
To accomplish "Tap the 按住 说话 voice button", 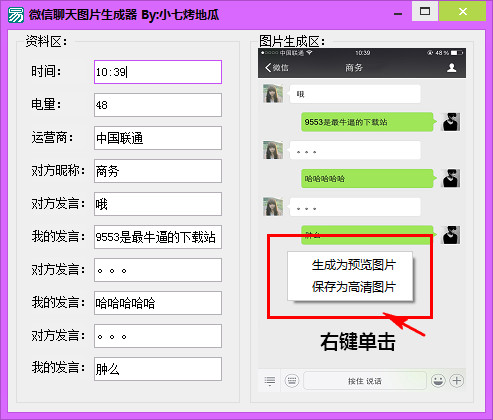I will (365, 381).
